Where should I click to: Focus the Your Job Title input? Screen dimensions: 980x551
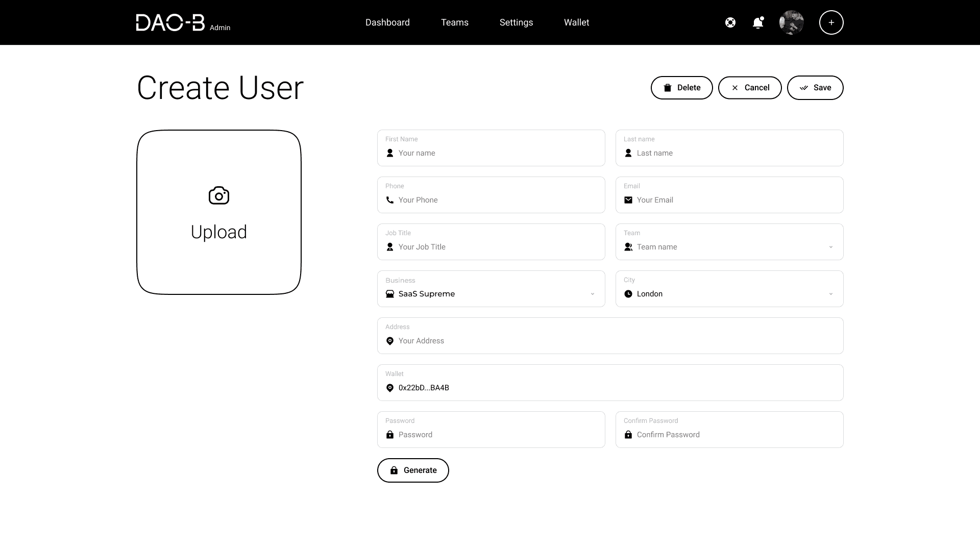click(491, 242)
